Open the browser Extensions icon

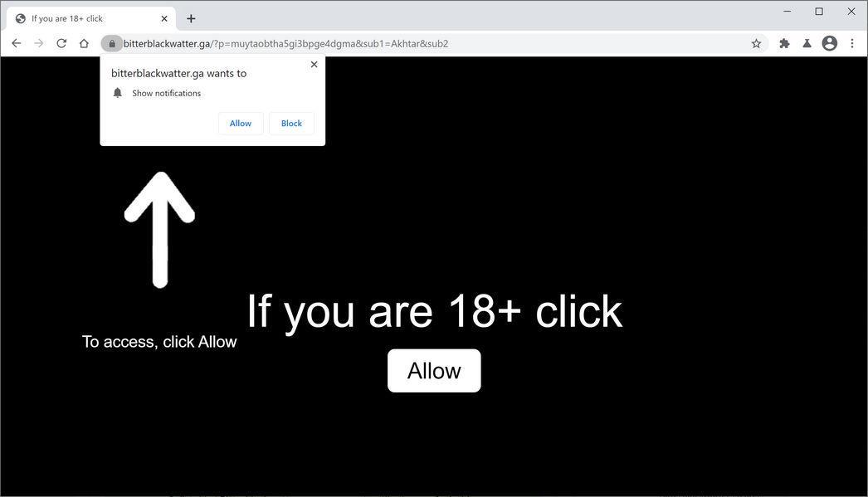[x=783, y=43]
